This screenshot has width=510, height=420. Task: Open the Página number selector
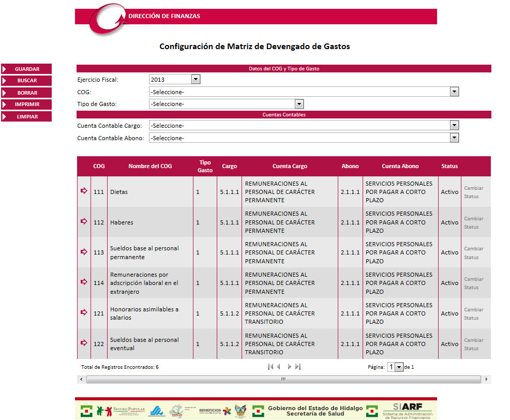click(399, 367)
